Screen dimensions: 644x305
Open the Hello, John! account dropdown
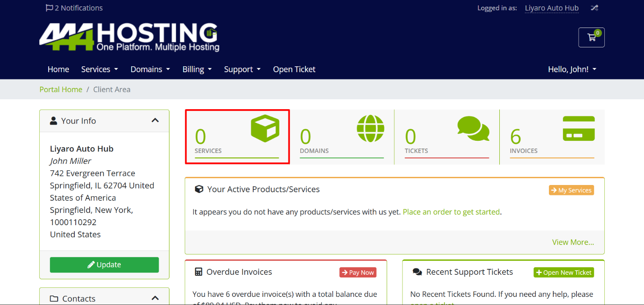572,69
